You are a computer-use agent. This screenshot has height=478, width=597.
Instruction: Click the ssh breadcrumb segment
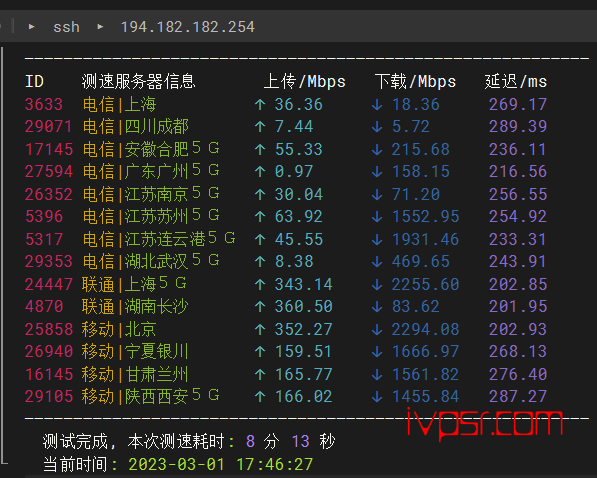tap(66, 27)
